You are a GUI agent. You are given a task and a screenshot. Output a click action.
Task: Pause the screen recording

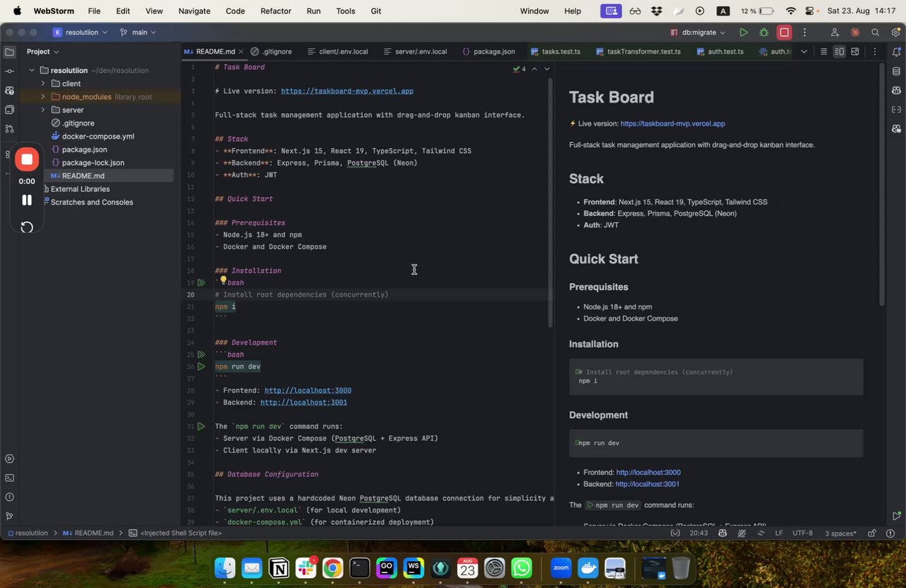27,200
